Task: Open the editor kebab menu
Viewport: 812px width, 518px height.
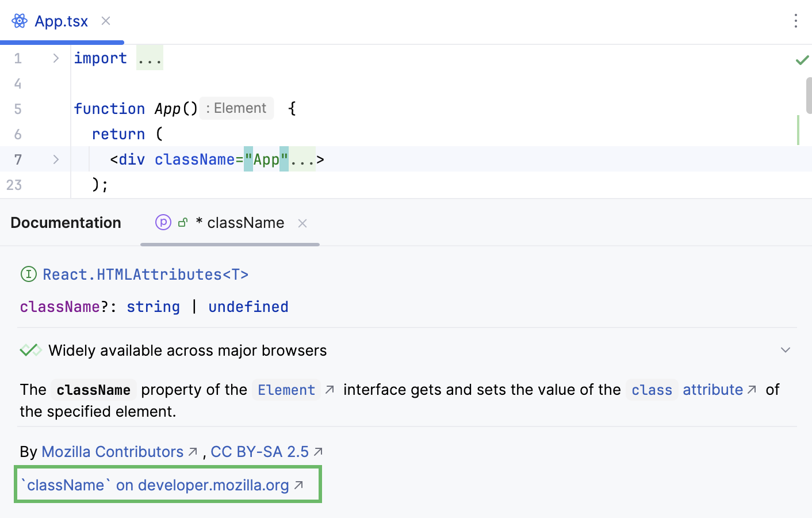Action: point(795,21)
